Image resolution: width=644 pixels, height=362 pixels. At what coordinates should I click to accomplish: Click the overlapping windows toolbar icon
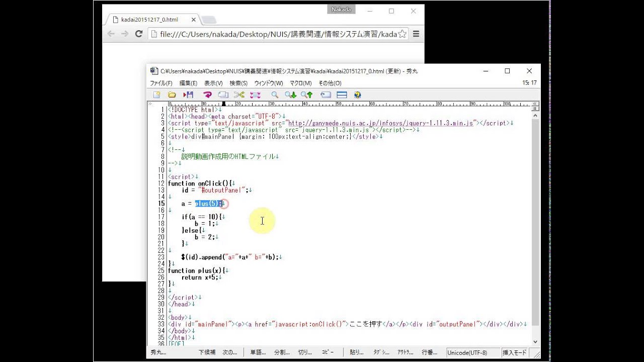click(223, 95)
